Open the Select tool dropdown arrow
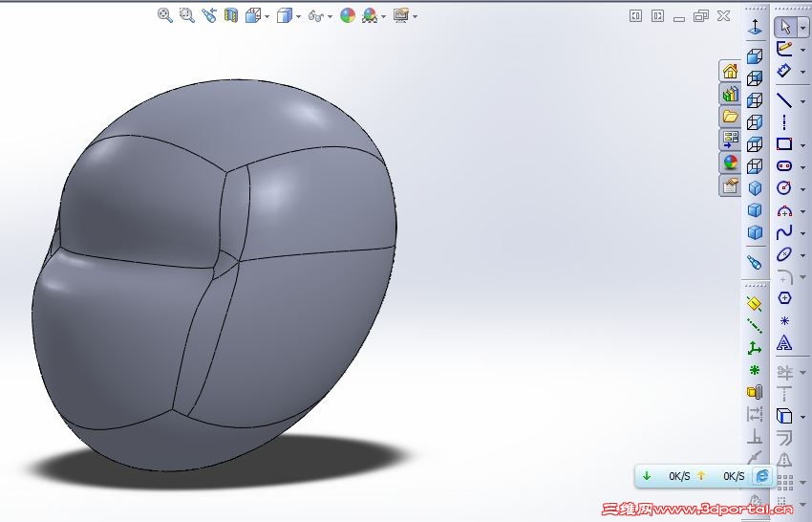The image size is (812, 522). pos(803,28)
